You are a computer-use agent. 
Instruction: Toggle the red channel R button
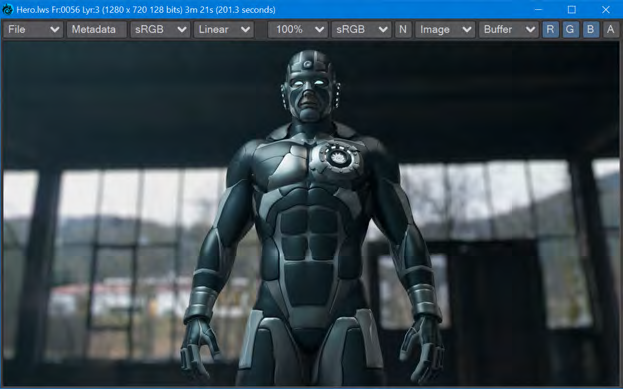coord(550,29)
